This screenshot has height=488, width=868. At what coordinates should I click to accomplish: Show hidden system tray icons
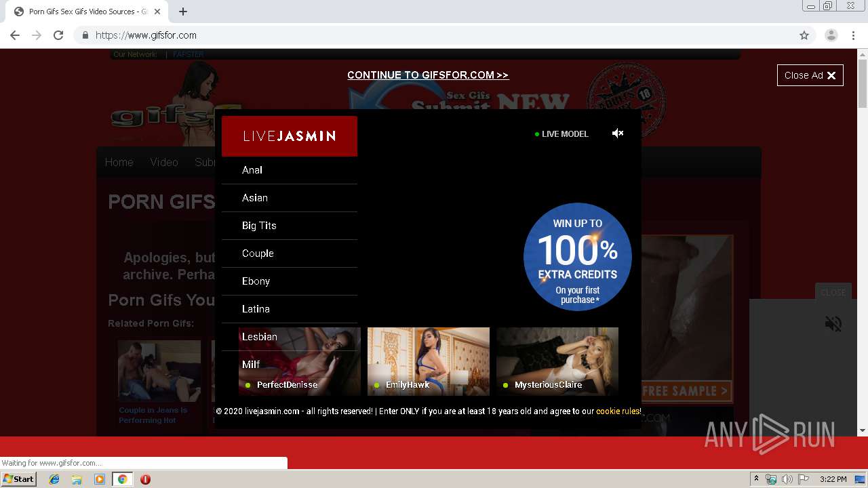[x=757, y=479]
